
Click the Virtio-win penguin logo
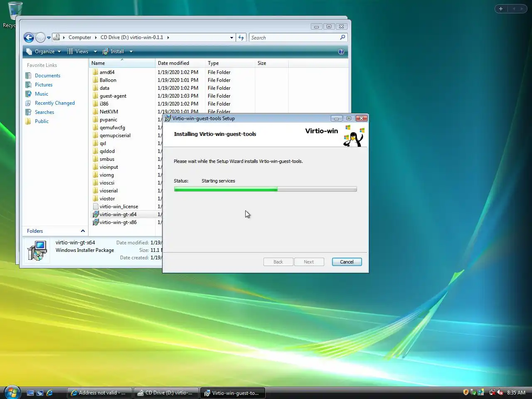[354, 135]
